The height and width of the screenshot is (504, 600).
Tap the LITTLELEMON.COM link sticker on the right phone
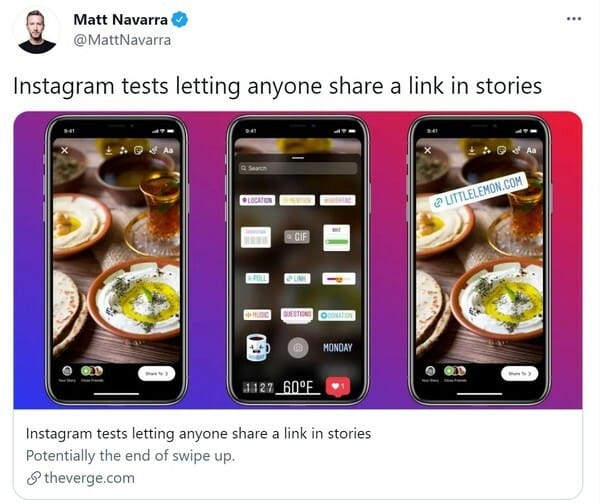(x=480, y=190)
